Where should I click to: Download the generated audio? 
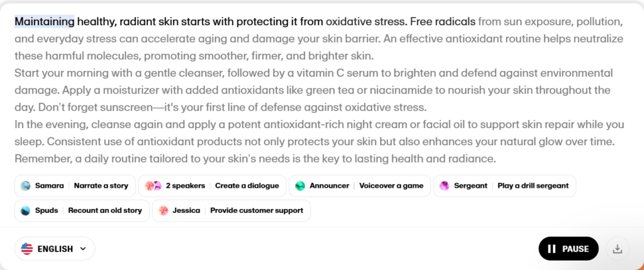(x=618, y=249)
